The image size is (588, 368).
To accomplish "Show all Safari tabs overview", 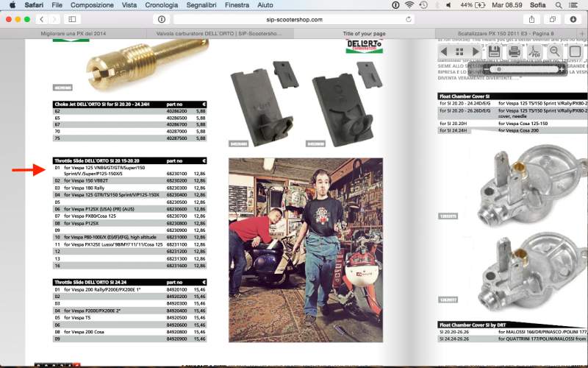I will tap(553, 19).
